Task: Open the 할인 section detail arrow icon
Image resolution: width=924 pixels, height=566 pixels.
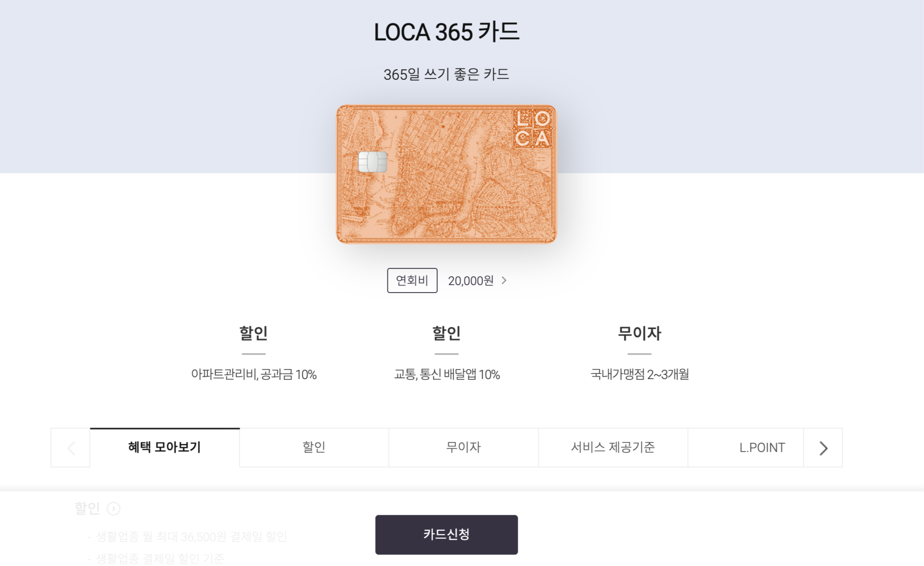Action: [114, 509]
